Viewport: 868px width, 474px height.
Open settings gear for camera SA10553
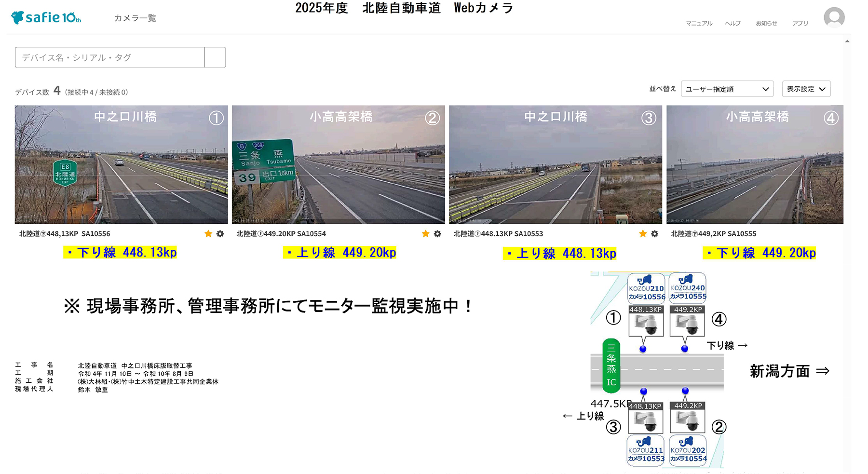654,234
